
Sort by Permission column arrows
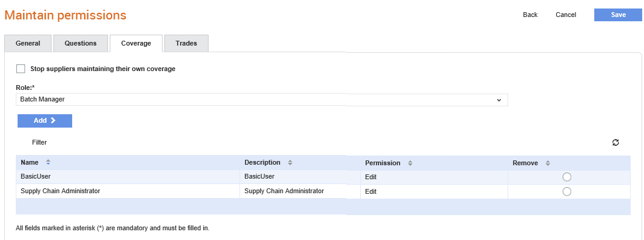(x=410, y=163)
